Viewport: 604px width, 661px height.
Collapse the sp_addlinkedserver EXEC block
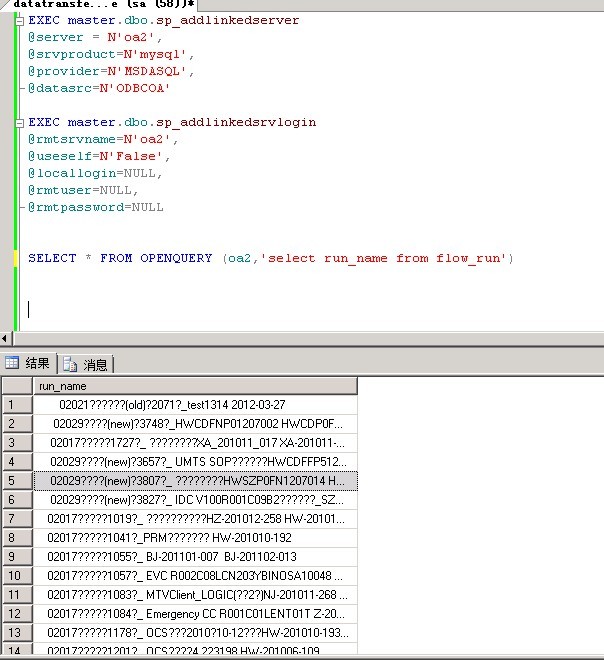tap(20, 20)
